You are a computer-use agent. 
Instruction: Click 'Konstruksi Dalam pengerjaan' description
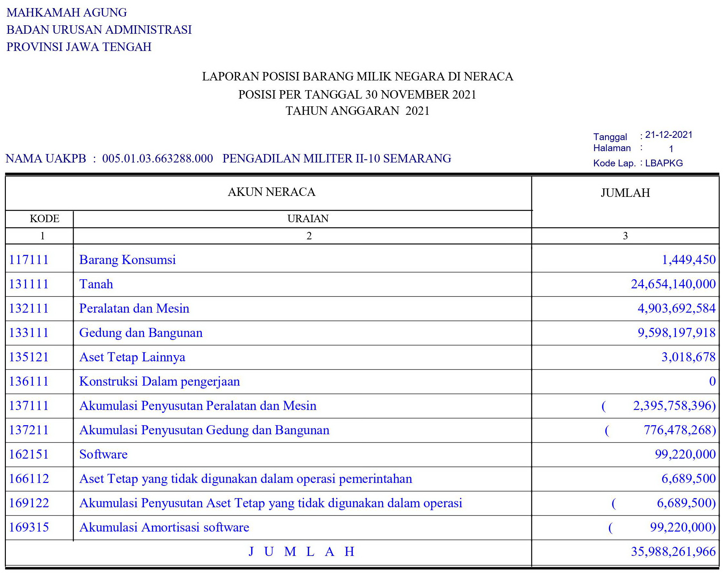[160, 381]
